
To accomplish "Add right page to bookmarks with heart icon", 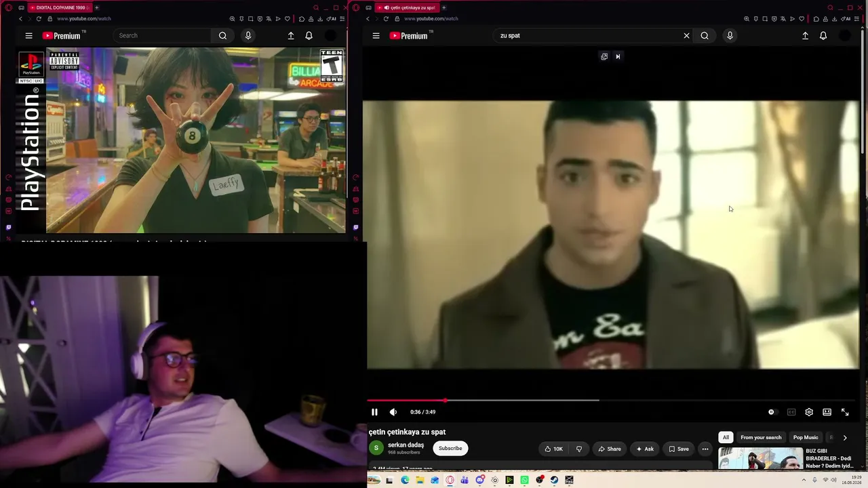I will coord(801,18).
